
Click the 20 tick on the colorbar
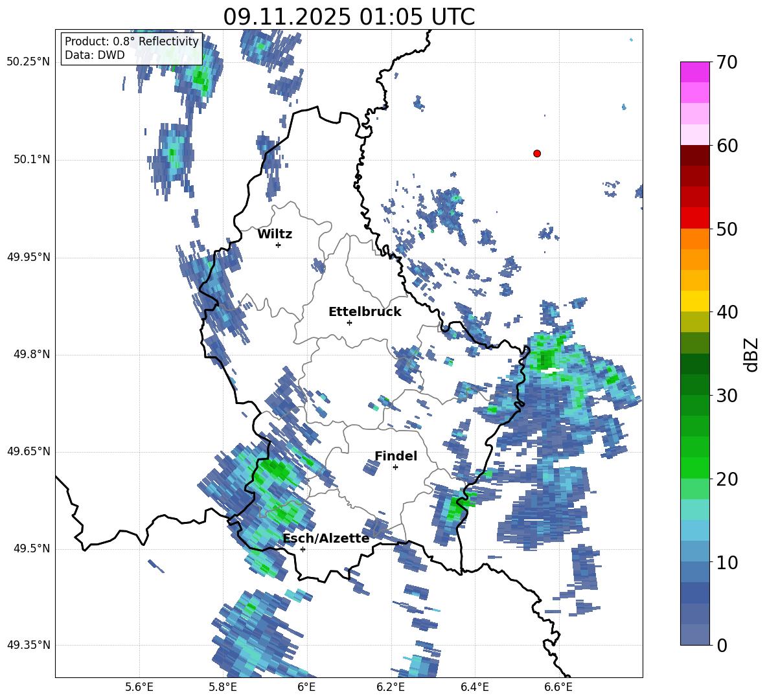[x=727, y=479]
